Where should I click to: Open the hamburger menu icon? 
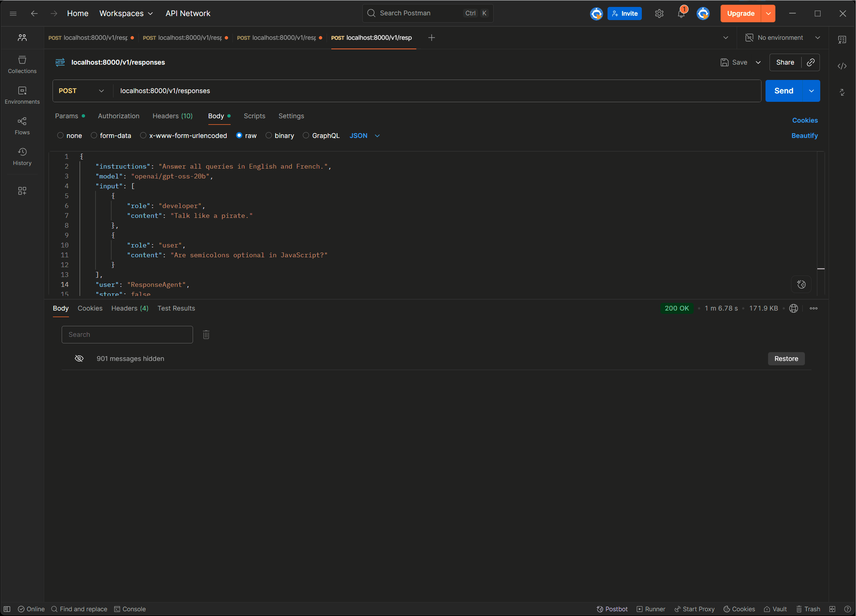point(13,14)
